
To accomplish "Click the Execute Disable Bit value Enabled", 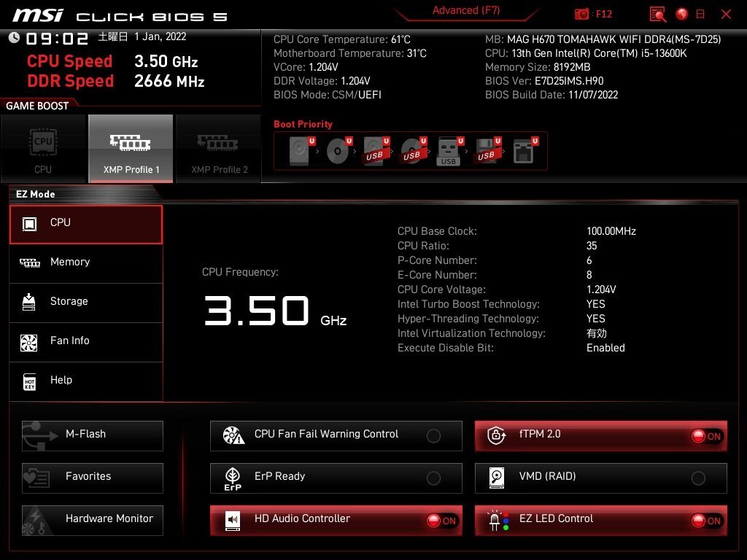I will point(605,348).
